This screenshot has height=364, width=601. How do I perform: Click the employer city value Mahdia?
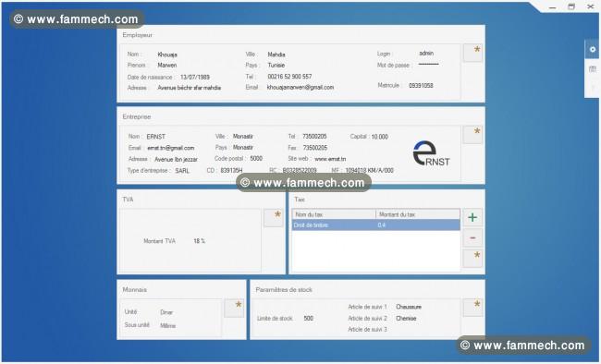(x=276, y=55)
